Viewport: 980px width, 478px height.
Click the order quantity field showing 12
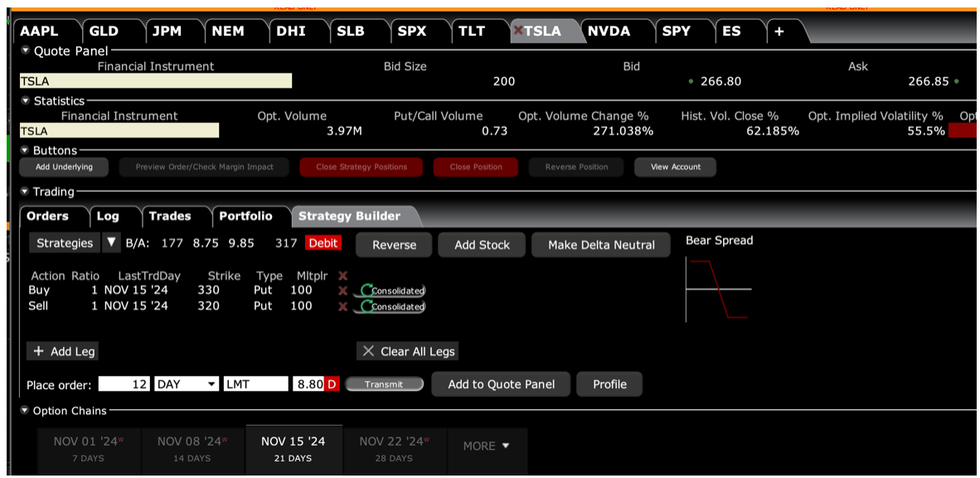point(124,384)
